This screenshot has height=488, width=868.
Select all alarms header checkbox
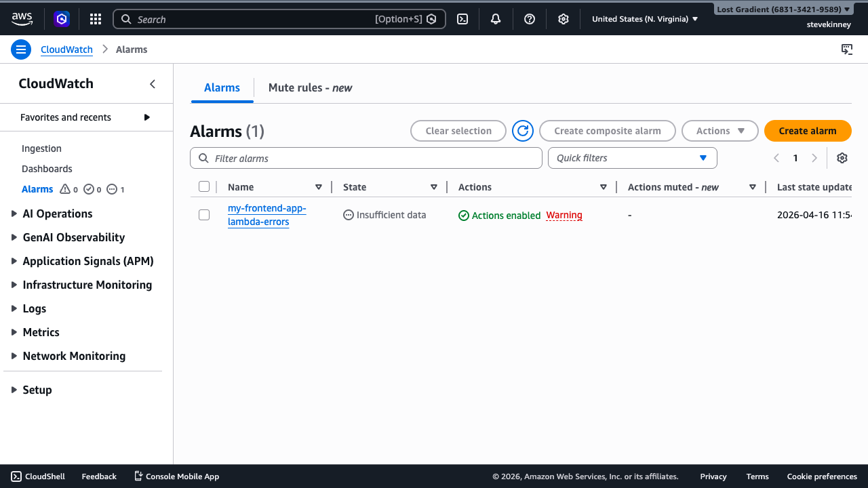coord(204,186)
